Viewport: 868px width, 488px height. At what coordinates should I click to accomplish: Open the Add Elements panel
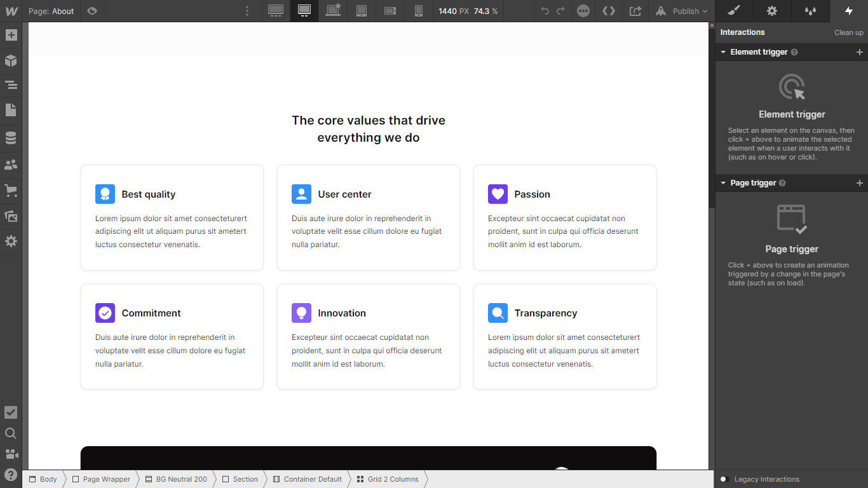[10, 35]
